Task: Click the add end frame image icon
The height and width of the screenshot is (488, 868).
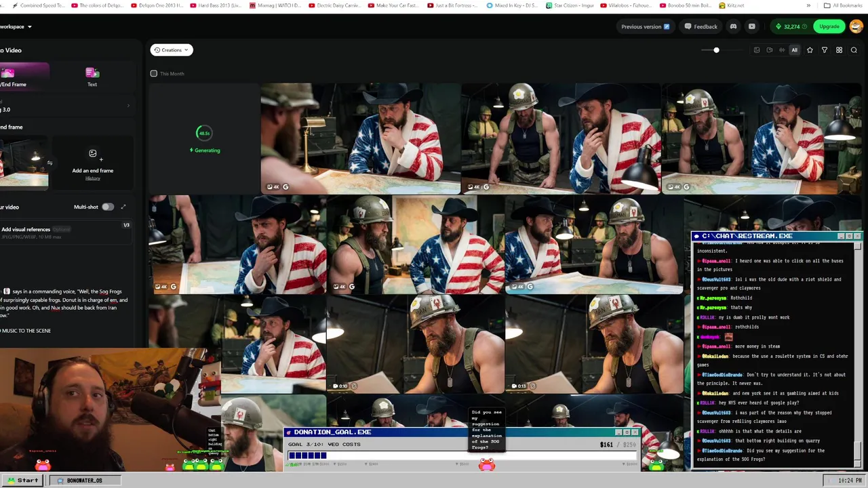Action: coord(93,154)
